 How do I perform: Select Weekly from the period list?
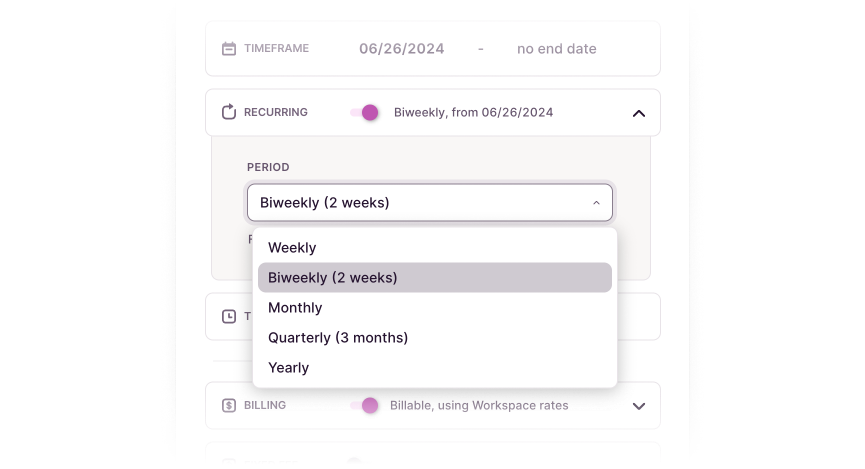click(x=292, y=248)
